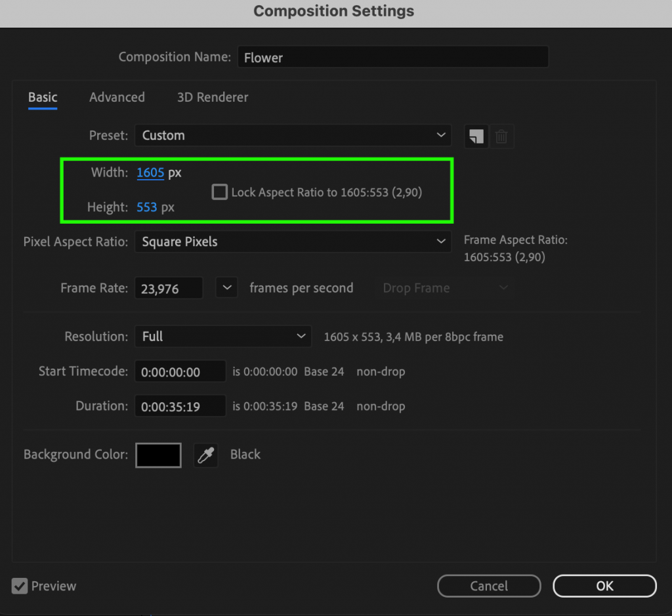Click the Duration field showing 0:00:35:19

pyautogui.click(x=180, y=407)
